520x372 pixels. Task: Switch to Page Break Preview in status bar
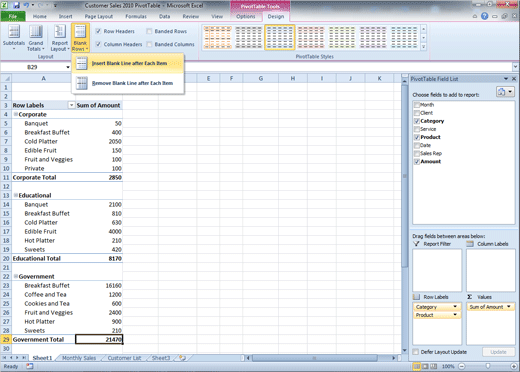(434, 366)
